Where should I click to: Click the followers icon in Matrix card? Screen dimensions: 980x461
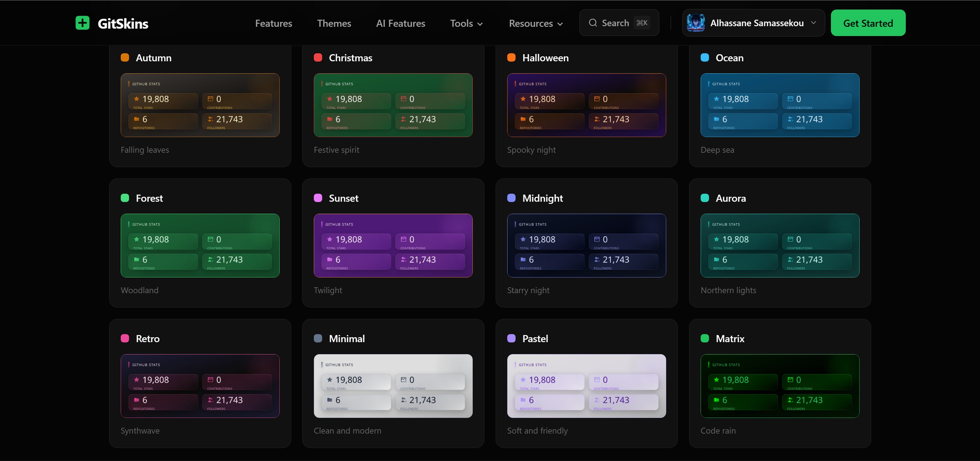pos(790,400)
